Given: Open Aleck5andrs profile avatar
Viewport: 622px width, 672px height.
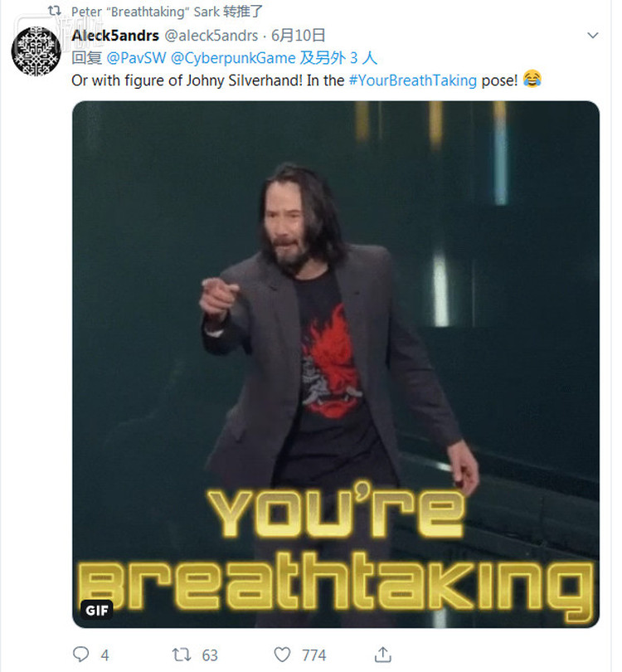Looking at the screenshot, I should click(36, 51).
